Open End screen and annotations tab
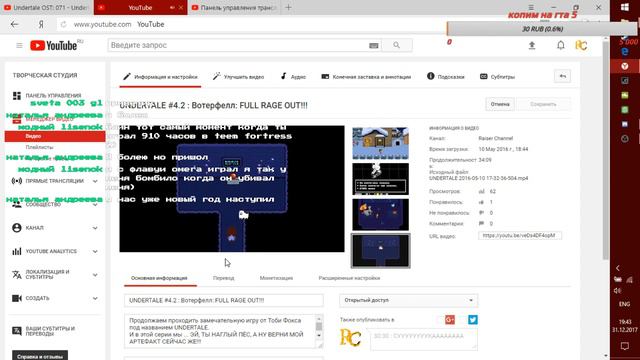 click(366, 77)
